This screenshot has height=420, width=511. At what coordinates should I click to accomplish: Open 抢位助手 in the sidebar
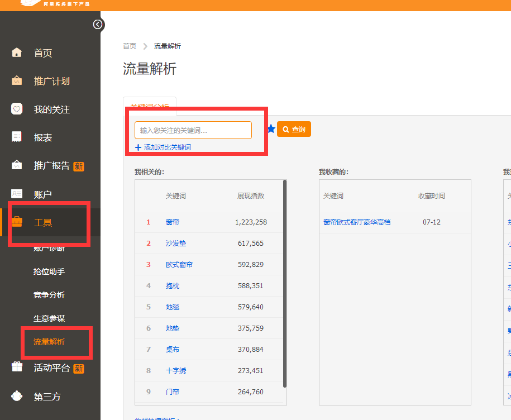click(x=49, y=271)
